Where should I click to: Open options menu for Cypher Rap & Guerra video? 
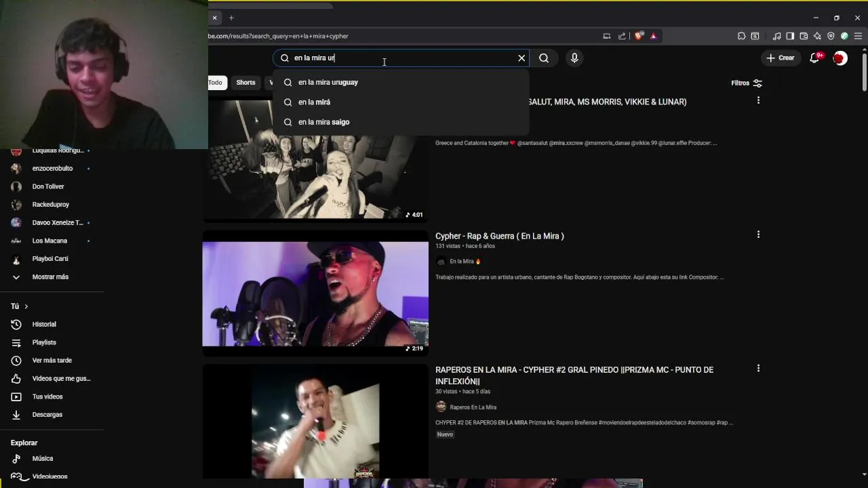(x=758, y=235)
